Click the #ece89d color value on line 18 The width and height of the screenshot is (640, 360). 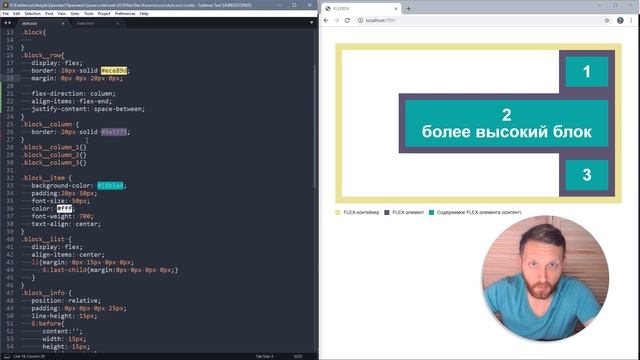114,71
